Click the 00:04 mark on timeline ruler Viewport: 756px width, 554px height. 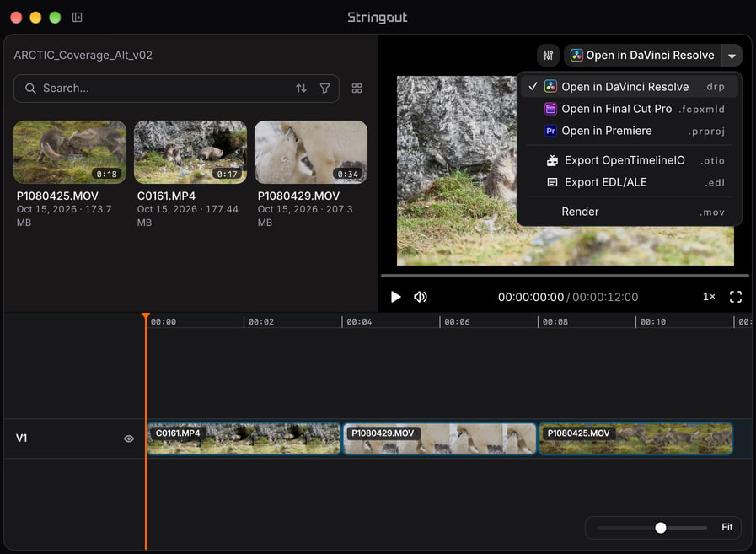(359, 322)
